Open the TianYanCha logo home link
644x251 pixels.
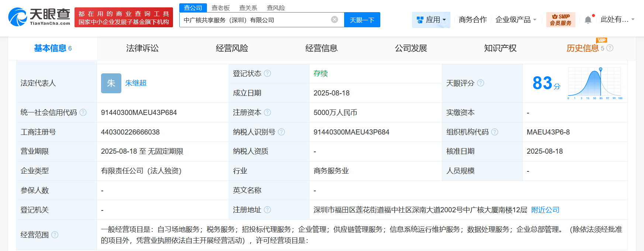click(x=39, y=17)
